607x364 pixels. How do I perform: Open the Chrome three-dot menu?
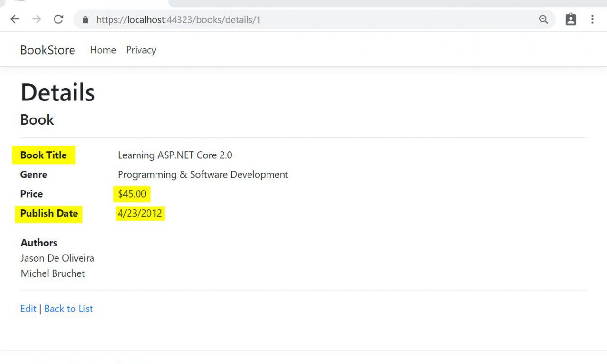pos(592,19)
